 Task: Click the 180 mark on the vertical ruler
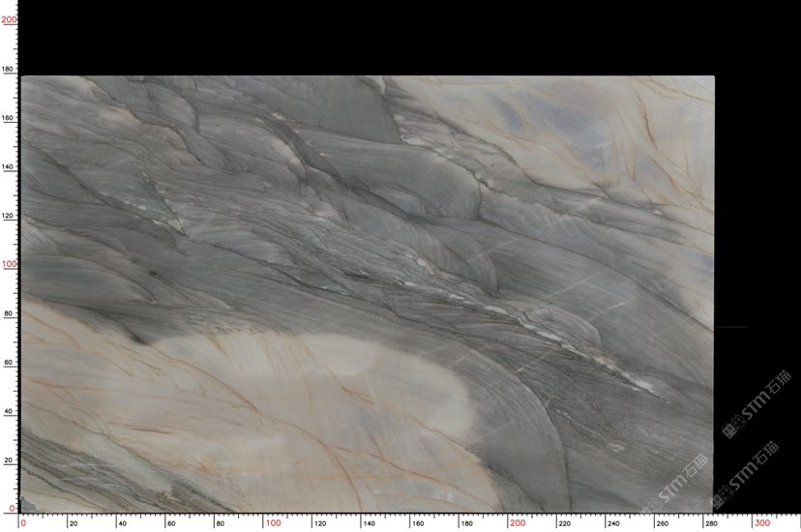pos(8,70)
